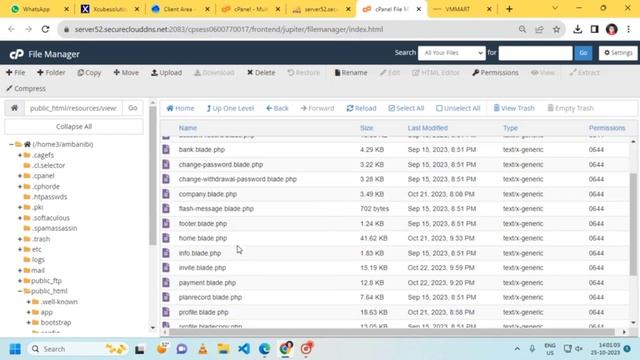The height and width of the screenshot is (360, 640).
Task: Select company.blade.php in the list
Action: (x=208, y=194)
